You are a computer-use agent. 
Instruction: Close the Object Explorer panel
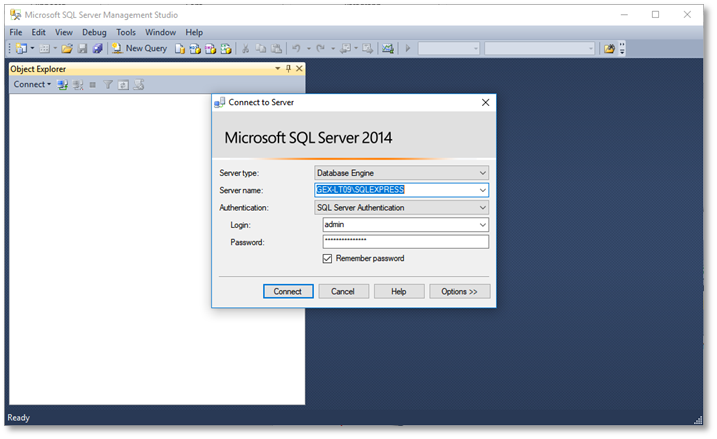[x=299, y=69]
